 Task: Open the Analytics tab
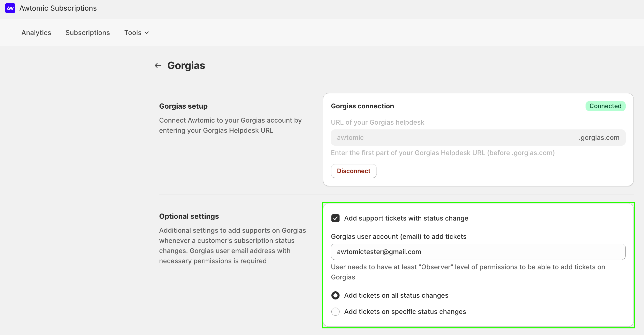click(x=36, y=33)
